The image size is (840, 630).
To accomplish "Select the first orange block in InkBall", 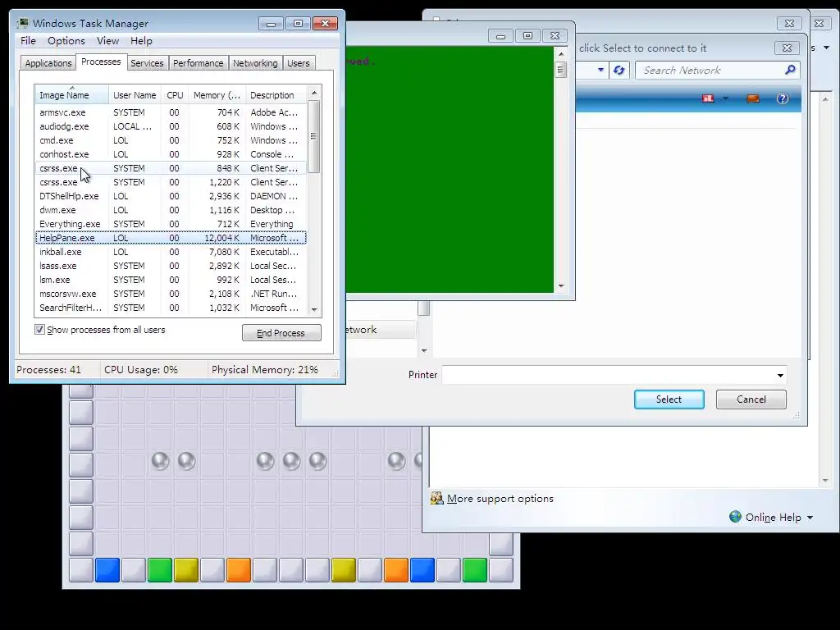I will coord(239,570).
